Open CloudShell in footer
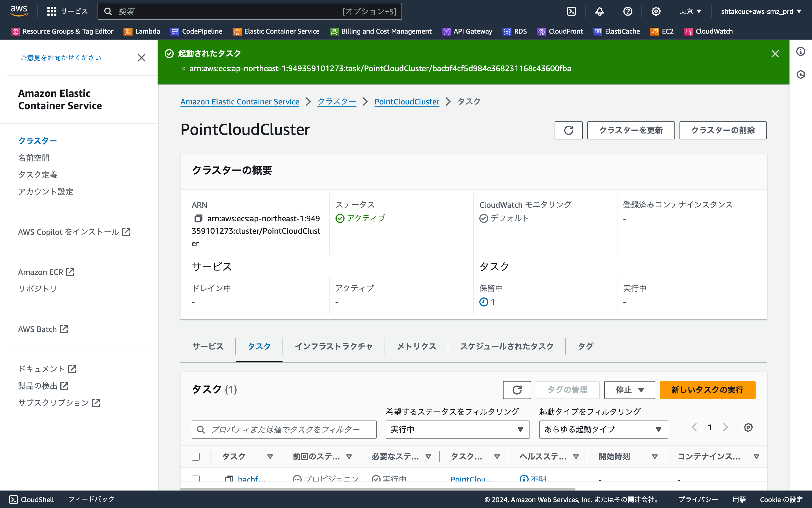The width and height of the screenshot is (812, 508). [x=32, y=499]
